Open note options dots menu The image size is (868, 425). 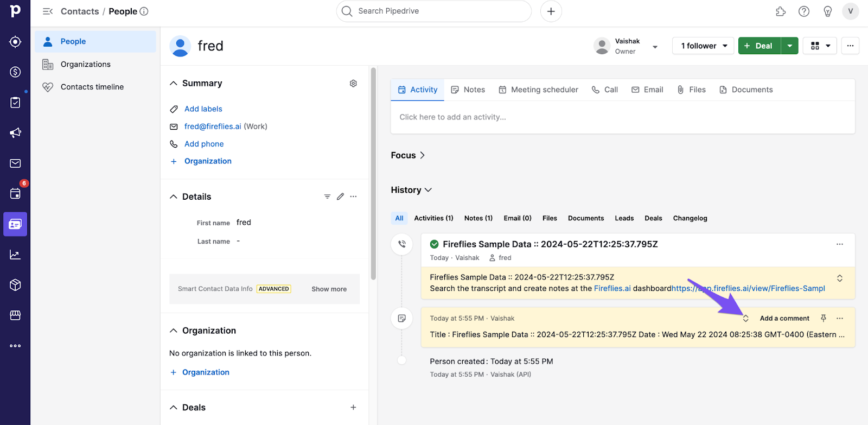(840, 319)
